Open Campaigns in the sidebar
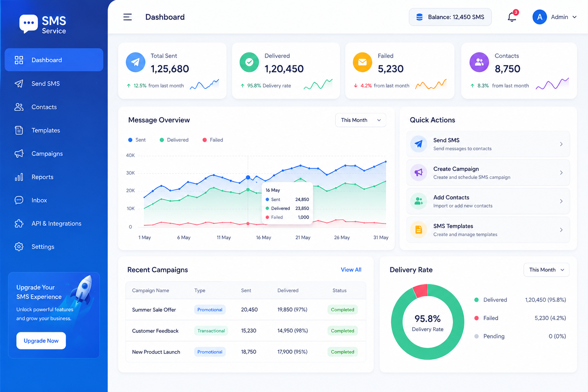The width and height of the screenshot is (588, 392). (x=54, y=154)
